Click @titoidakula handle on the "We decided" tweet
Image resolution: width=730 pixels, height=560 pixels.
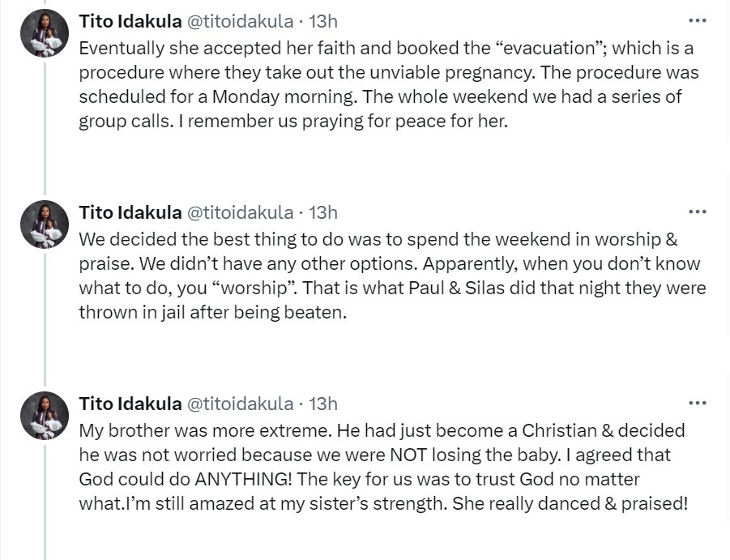(x=240, y=212)
